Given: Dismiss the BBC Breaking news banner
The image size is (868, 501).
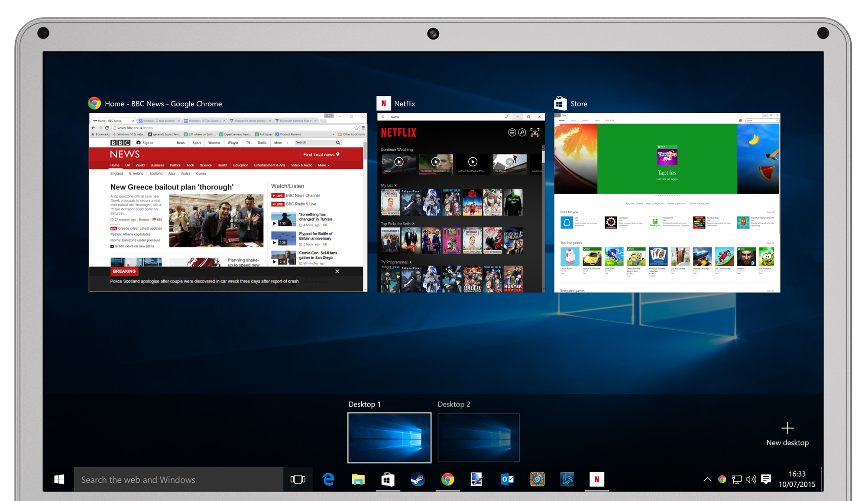Looking at the screenshot, I should 337,271.
